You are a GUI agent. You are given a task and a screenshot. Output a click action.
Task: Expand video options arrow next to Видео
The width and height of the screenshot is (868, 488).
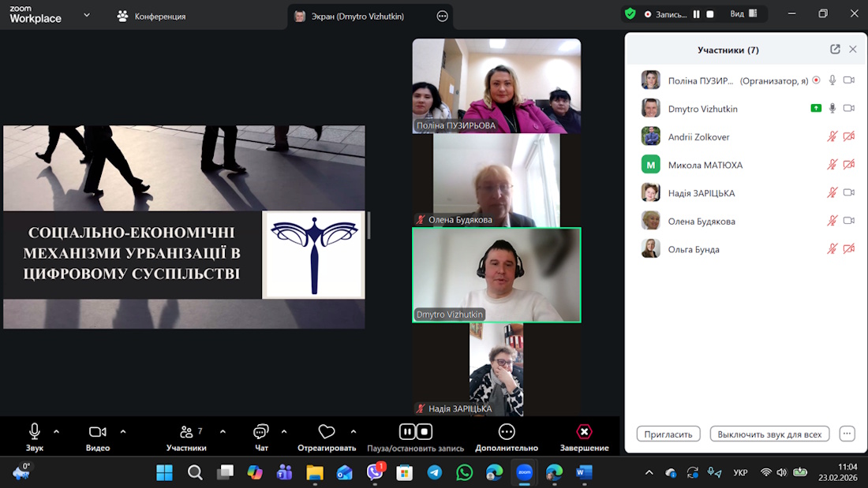click(x=123, y=431)
